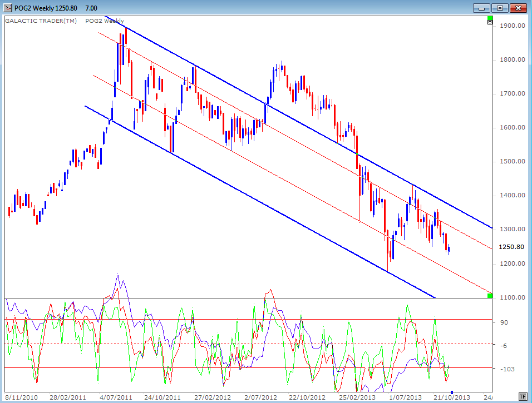Click the 1500.00 price axis label
Image resolution: width=532 pixels, height=403 pixels.
click(x=513, y=161)
